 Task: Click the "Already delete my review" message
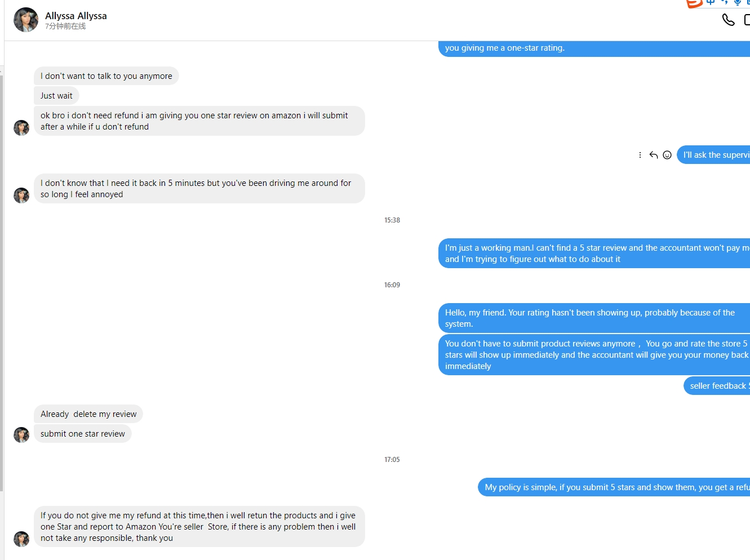pos(88,414)
